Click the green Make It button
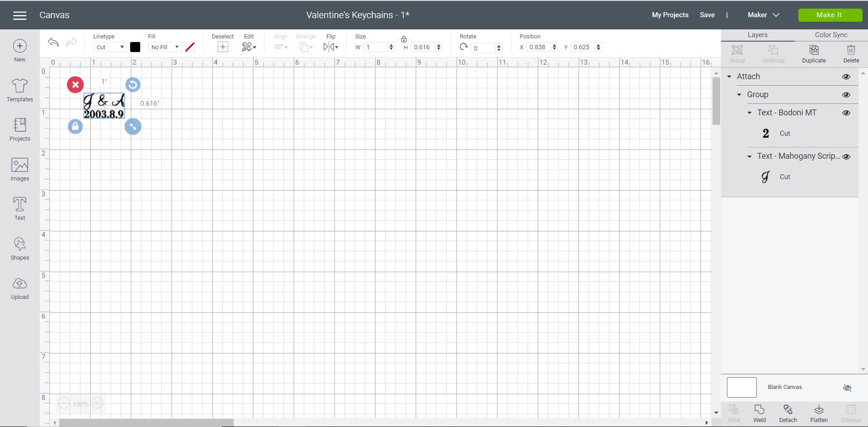The height and width of the screenshot is (427, 868). coord(830,15)
